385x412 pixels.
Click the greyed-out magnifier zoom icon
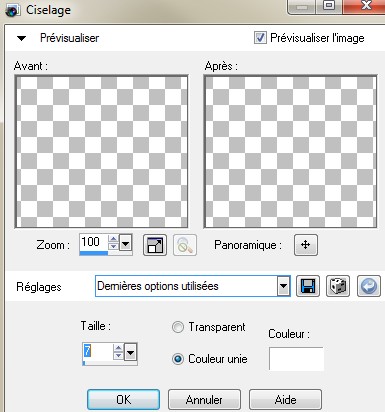point(185,245)
